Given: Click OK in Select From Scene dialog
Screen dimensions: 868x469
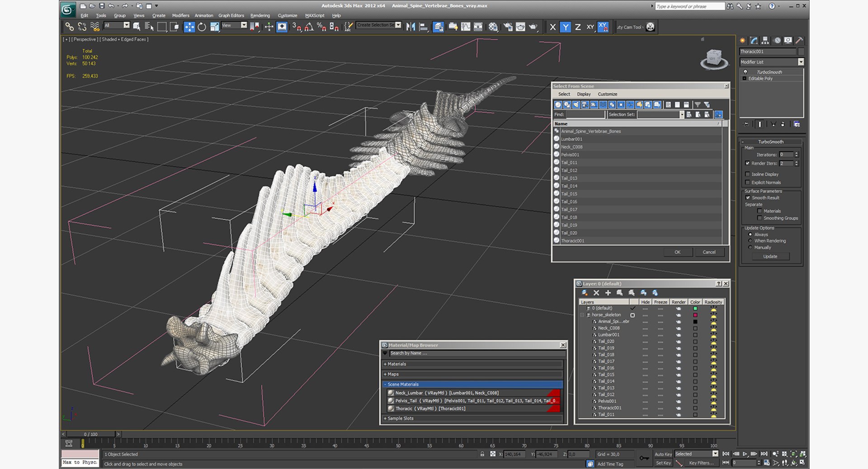Looking at the screenshot, I should pos(677,252).
